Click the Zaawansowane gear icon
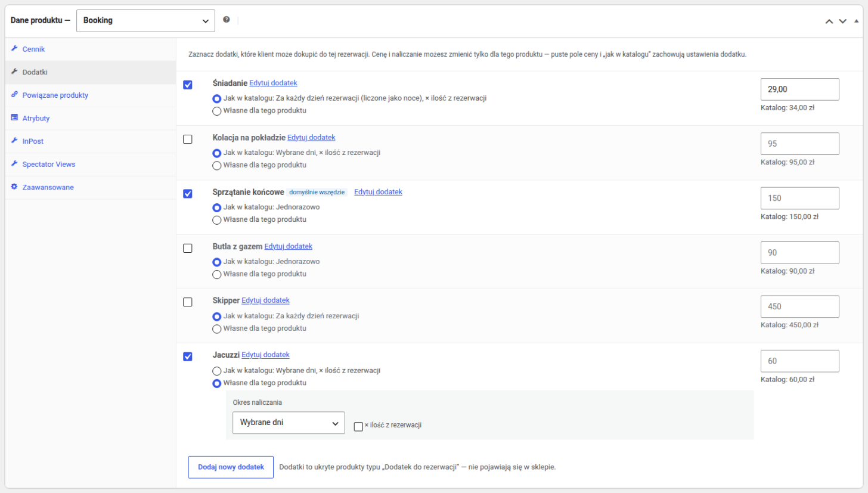This screenshot has width=868, height=493. click(14, 187)
